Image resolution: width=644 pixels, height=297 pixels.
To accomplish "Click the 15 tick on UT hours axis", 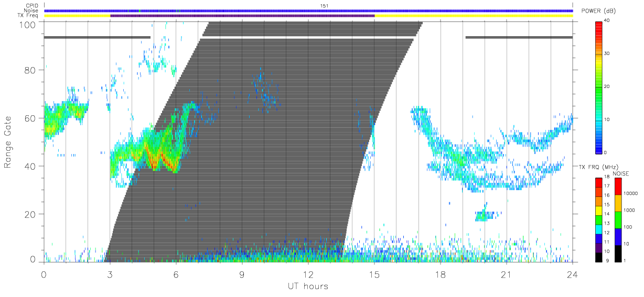I will pos(374,274).
